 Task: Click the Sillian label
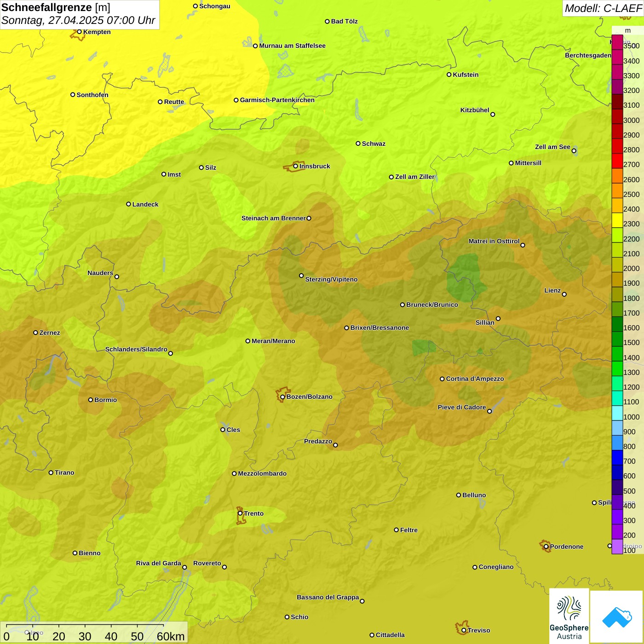tap(485, 322)
